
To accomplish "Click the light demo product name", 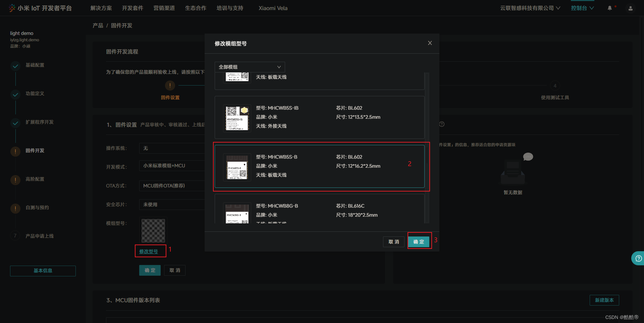I will point(22,33).
